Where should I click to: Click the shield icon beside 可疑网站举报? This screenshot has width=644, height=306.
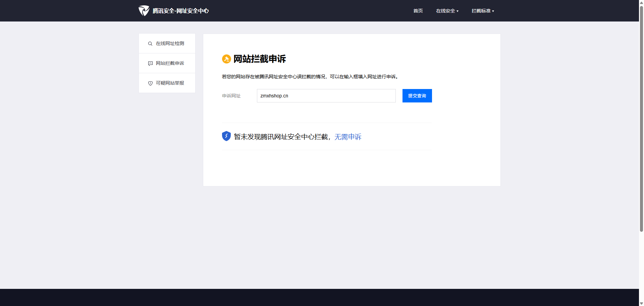pos(150,83)
